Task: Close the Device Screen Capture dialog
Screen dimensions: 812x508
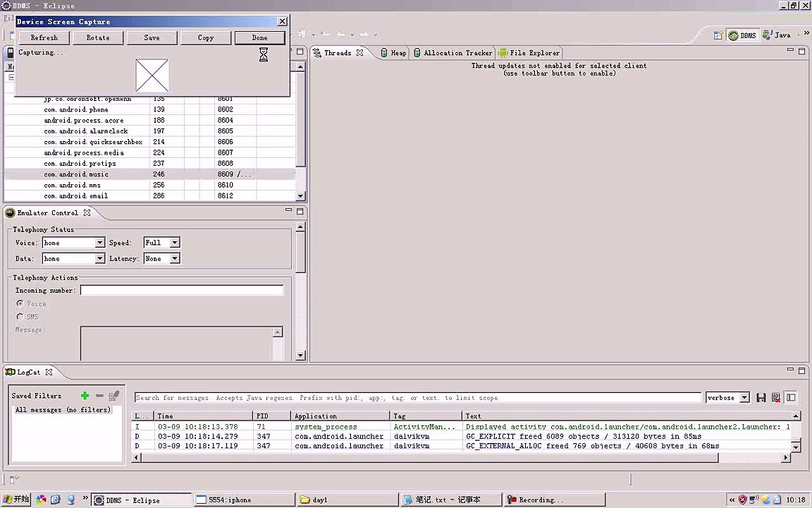Action: click(x=282, y=21)
